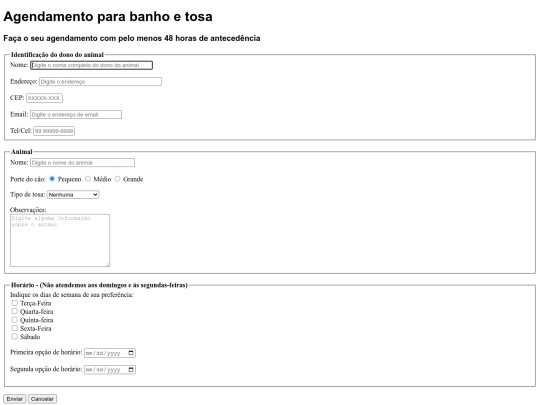Check the Quinta-feira checkbox

[x=14, y=320]
